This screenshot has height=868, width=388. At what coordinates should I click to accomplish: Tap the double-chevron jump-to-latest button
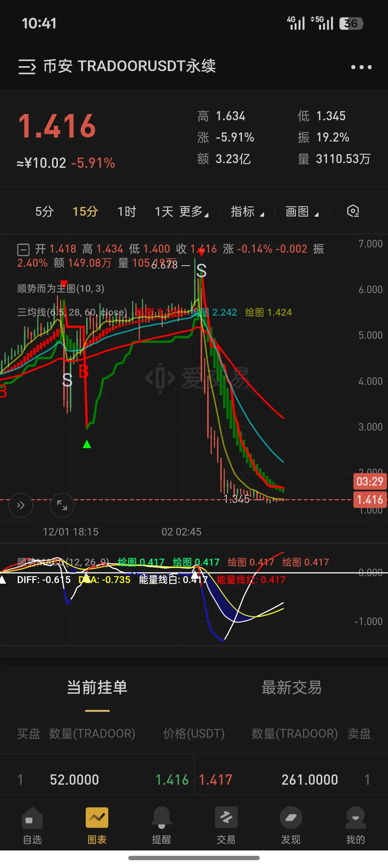(21, 505)
